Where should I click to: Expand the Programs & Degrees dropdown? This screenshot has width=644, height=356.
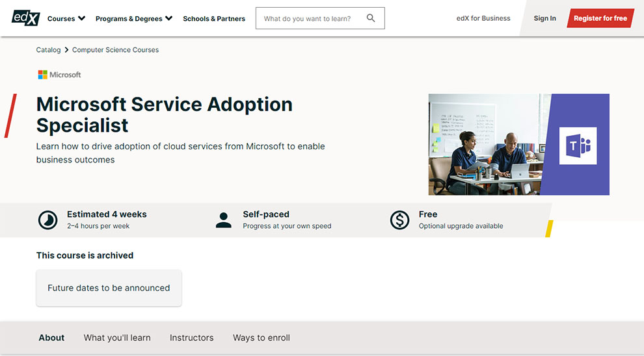(134, 18)
